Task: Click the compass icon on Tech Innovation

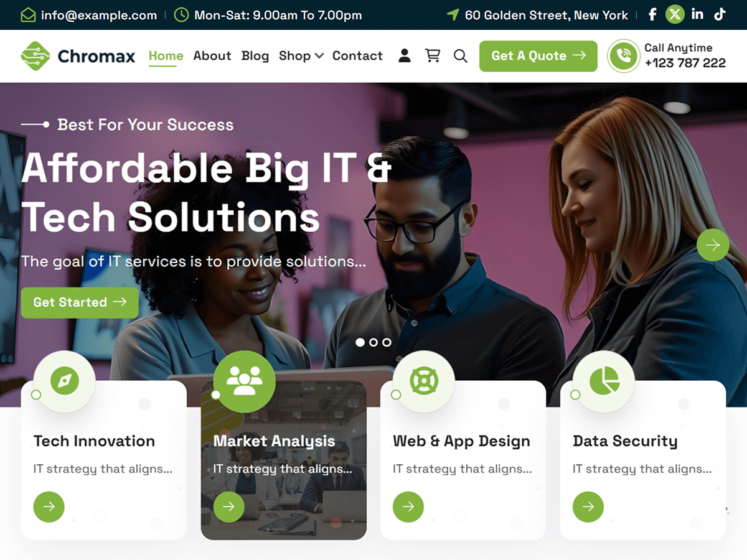Action: pyautogui.click(x=65, y=381)
